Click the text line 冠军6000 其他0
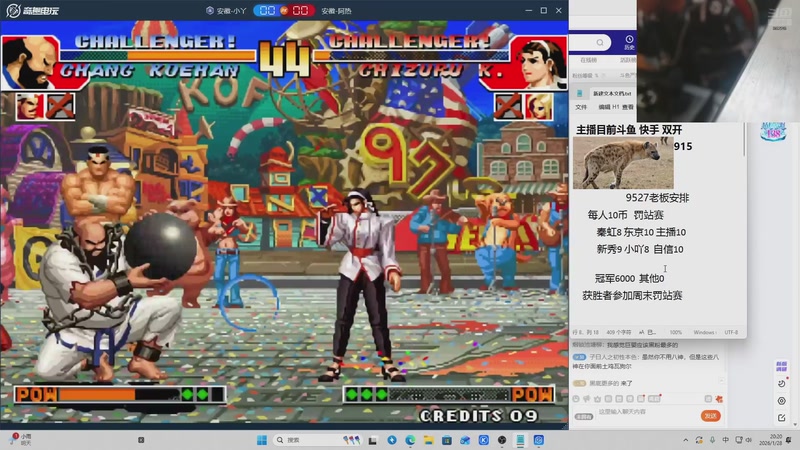Viewport: 800px width, 450px height. click(629, 279)
